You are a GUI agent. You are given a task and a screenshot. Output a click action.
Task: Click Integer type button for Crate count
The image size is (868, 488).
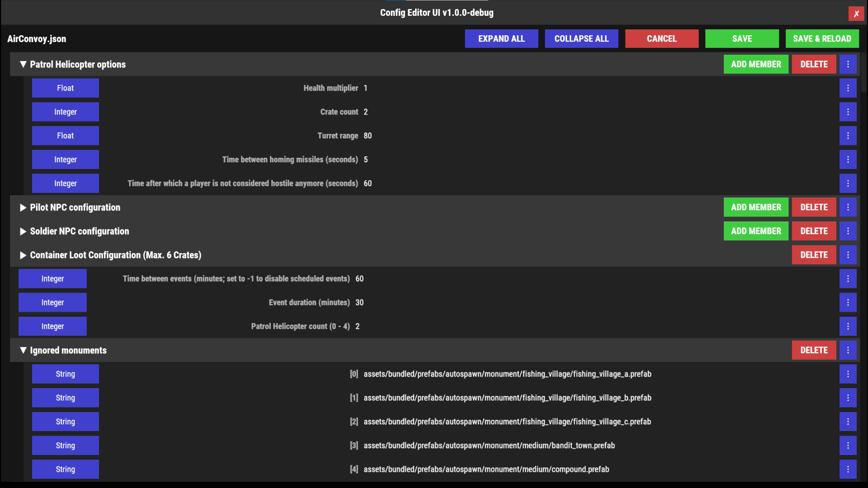(66, 112)
